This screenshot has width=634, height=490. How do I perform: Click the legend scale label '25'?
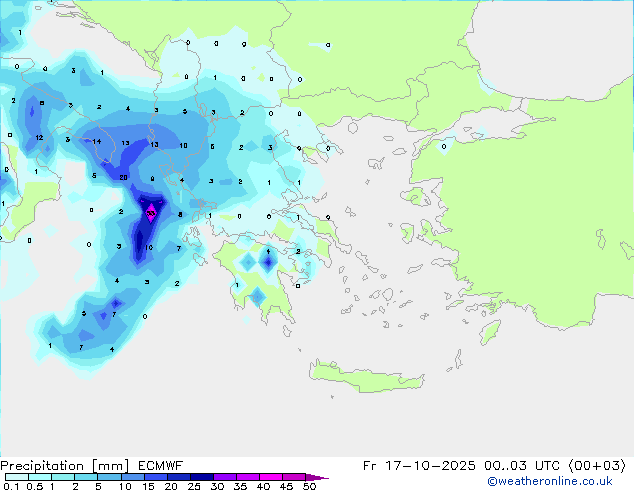(194, 486)
